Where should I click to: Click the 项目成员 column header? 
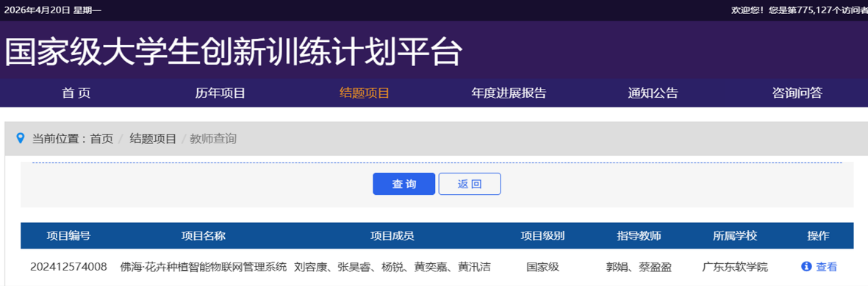[x=392, y=235]
